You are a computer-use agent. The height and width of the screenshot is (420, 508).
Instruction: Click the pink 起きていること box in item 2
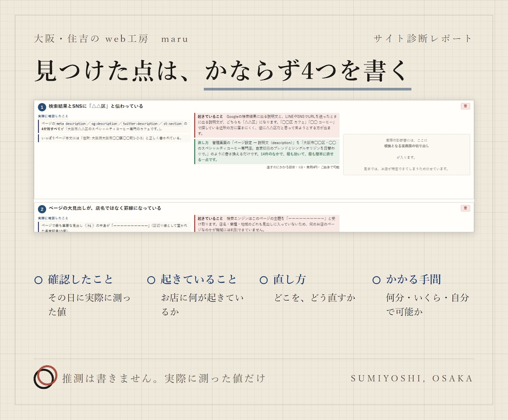267,224
